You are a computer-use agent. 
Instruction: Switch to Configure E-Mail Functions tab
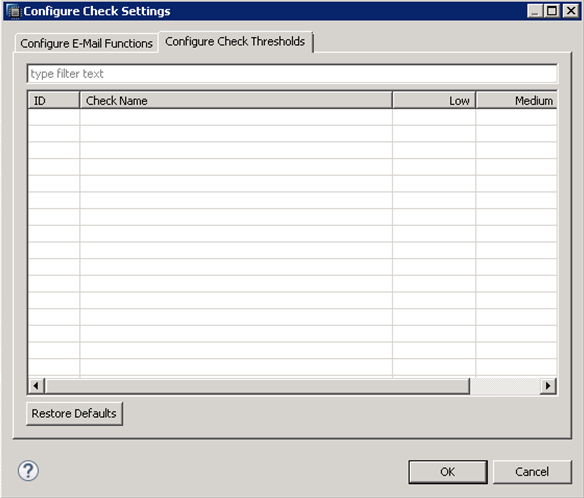pos(86,44)
